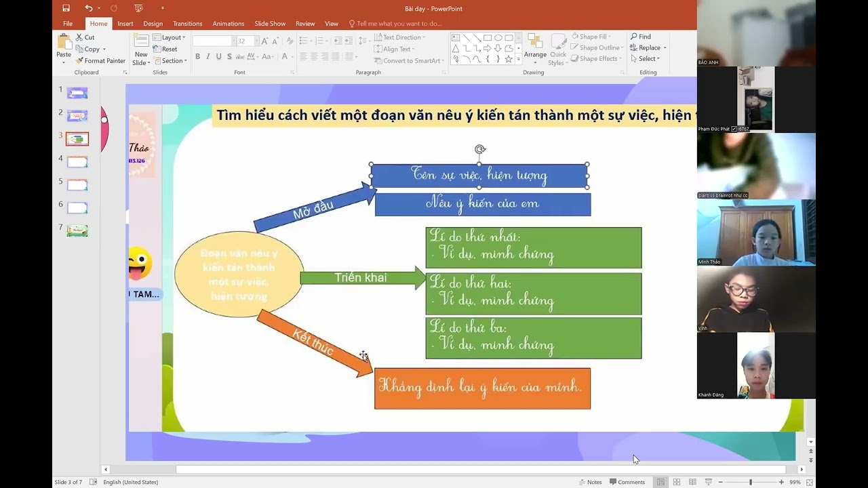Image resolution: width=868 pixels, height=488 pixels.
Task: Open the Comments pane
Action: [x=627, y=482]
